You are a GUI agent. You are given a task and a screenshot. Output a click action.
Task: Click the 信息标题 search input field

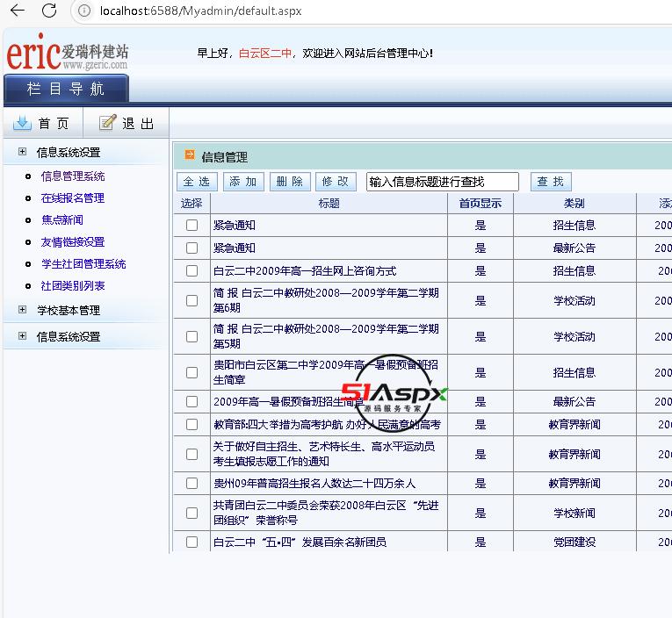click(442, 182)
